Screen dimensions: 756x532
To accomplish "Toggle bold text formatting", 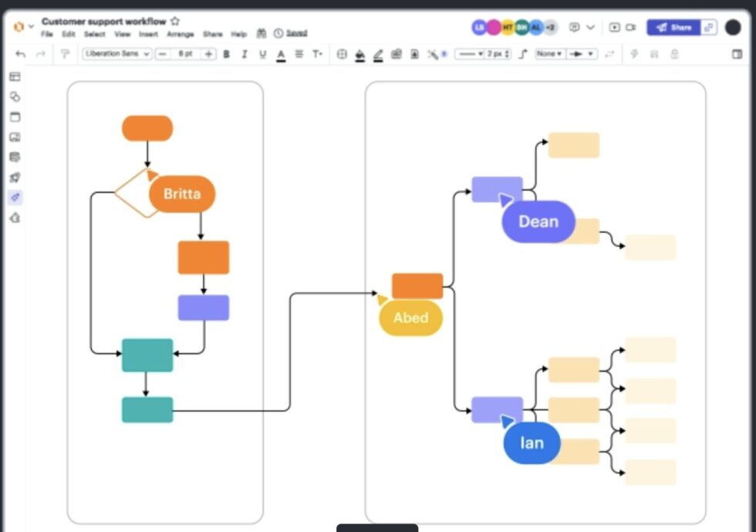I will coord(226,54).
